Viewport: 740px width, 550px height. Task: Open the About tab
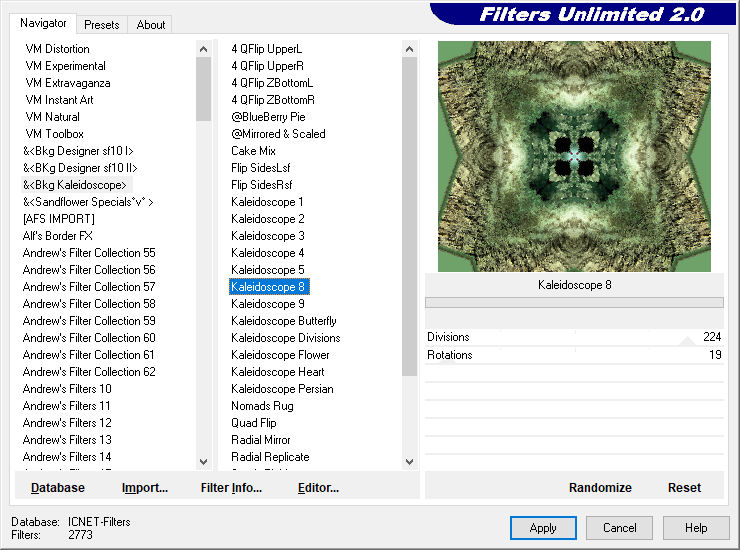151,25
